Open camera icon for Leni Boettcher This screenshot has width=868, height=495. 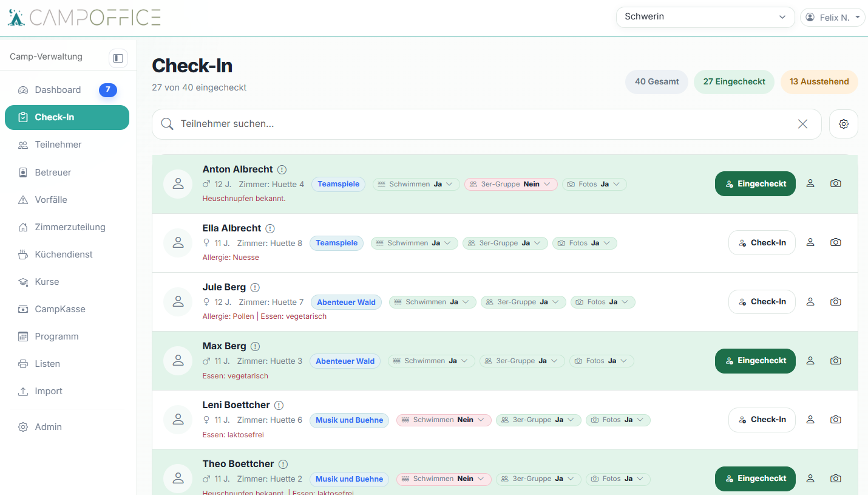coord(836,420)
